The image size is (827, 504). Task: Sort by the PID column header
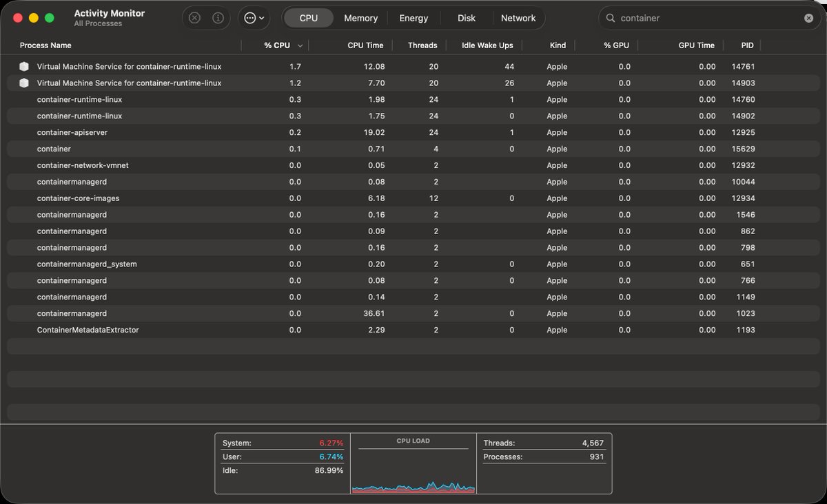(748, 45)
